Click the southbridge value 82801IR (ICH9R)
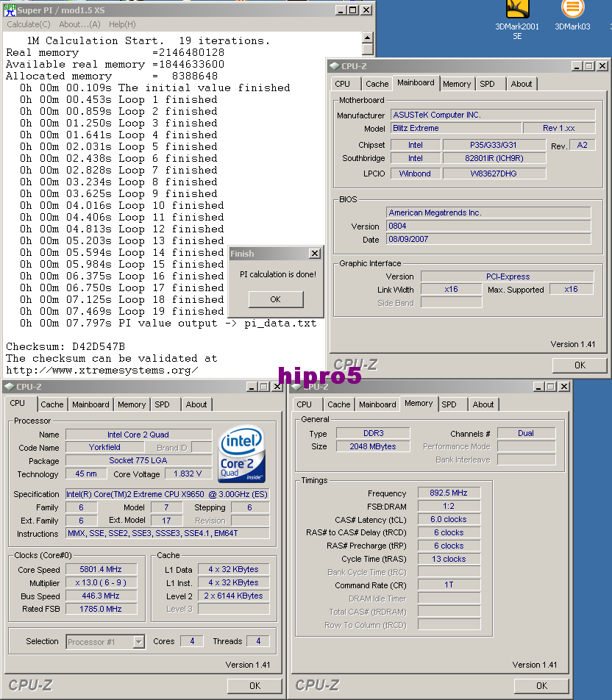Image resolution: width=612 pixels, height=700 pixels. click(x=494, y=158)
